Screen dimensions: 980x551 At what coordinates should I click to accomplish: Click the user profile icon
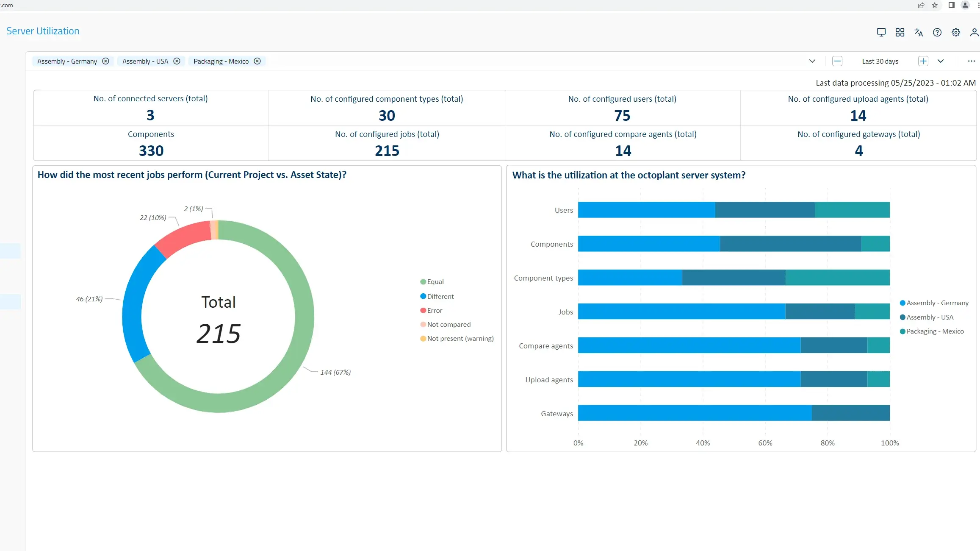click(x=974, y=32)
